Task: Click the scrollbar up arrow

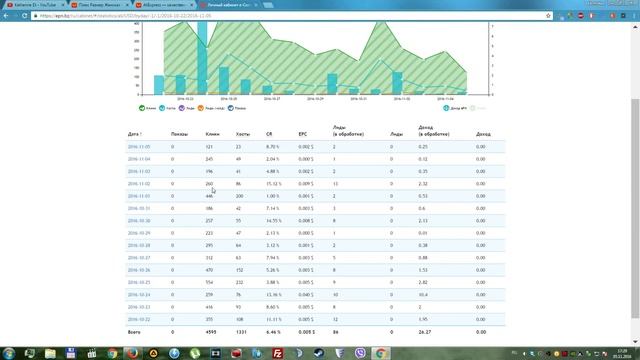Action: click(635, 27)
